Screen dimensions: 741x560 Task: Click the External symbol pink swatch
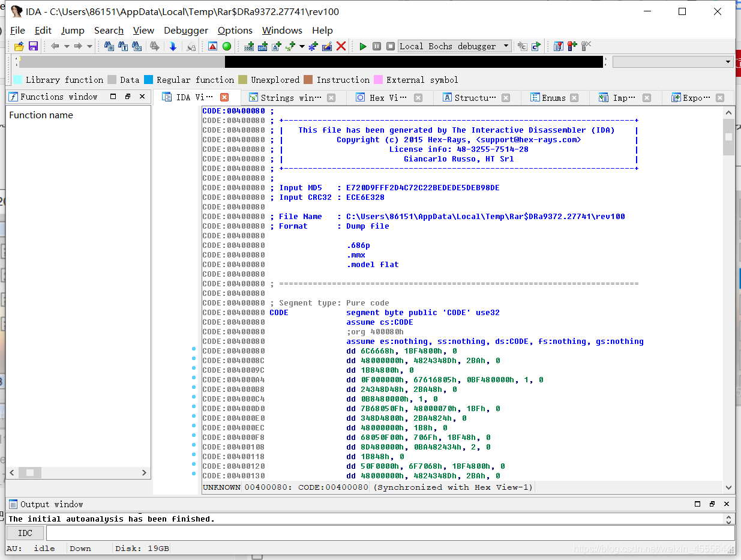pos(379,80)
